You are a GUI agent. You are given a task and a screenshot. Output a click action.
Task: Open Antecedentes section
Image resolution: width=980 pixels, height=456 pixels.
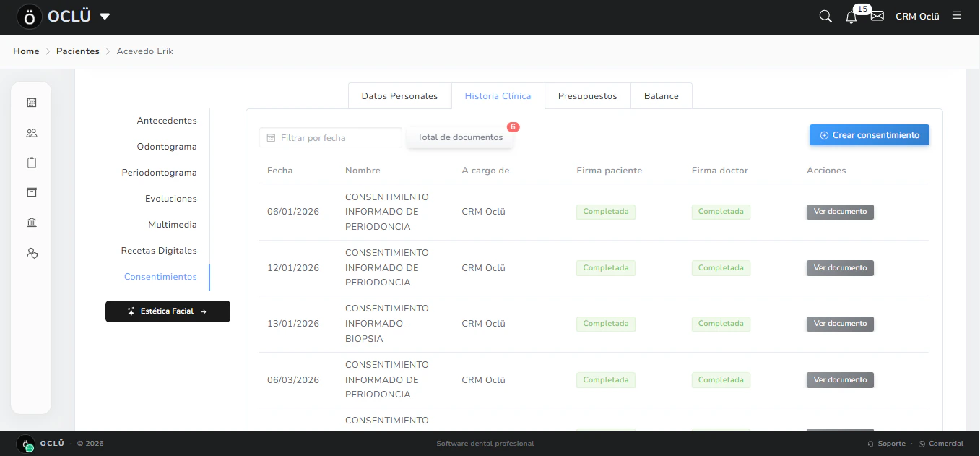click(x=167, y=121)
